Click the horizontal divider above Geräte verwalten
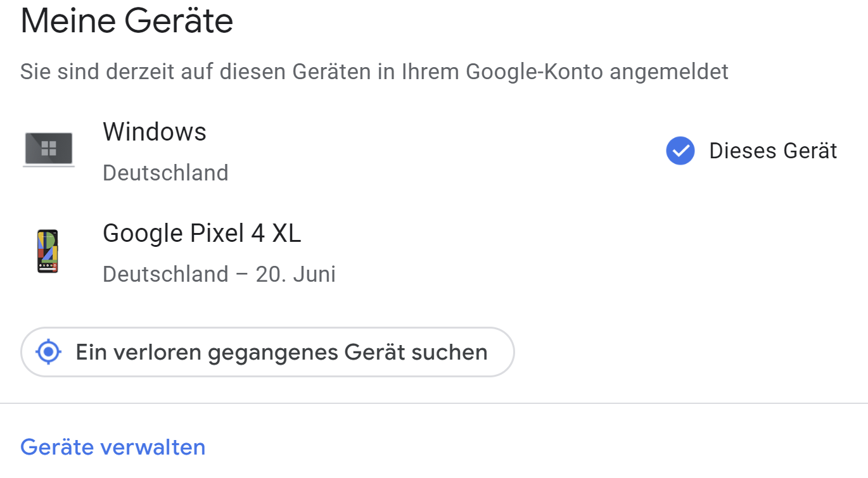The width and height of the screenshot is (868, 478). (x=434, y=403)
